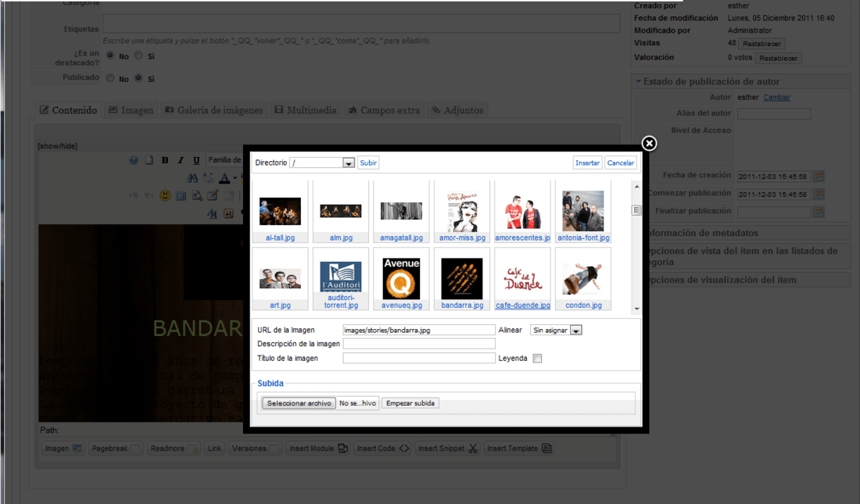Viewport: 860px width, 504px height.
Task: Toggle underline formatting in editor toolbar
Action: click(x=196, y=160)
